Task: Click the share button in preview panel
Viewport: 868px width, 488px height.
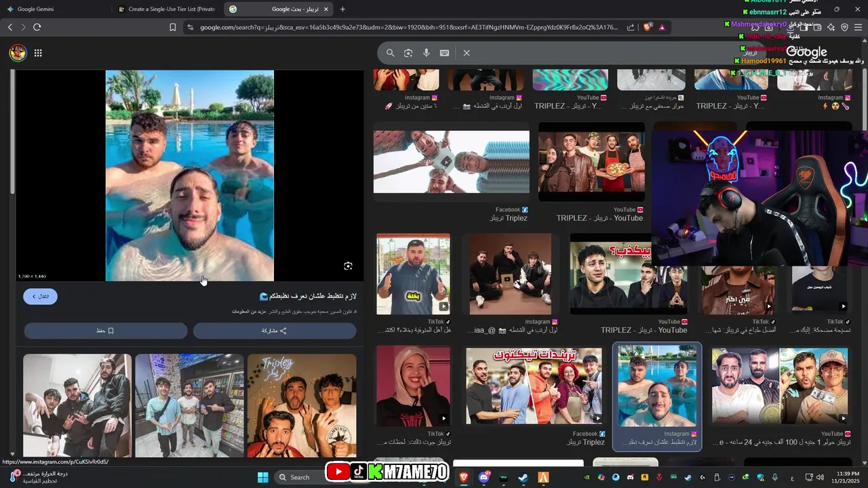Action: (274, 331)
